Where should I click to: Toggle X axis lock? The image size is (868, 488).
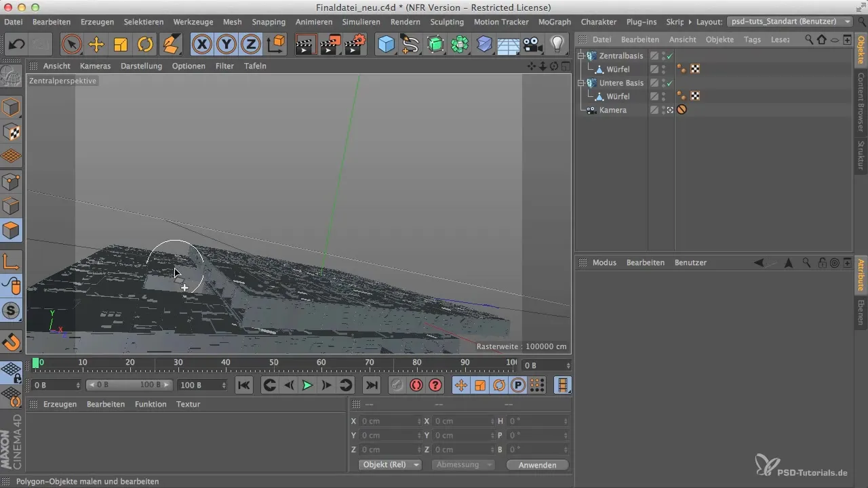tap(201, 45)
